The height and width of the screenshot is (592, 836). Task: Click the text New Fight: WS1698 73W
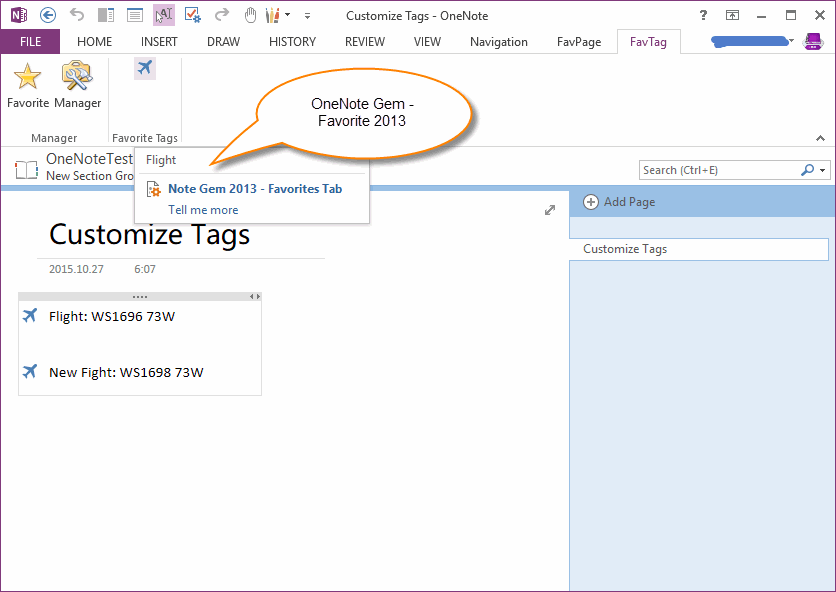(126, 372)
